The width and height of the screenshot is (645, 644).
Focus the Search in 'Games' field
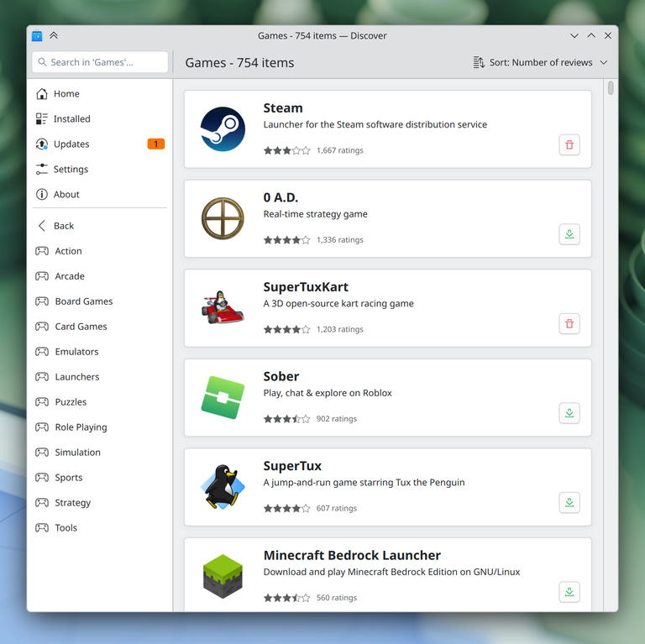pos(100,62)
